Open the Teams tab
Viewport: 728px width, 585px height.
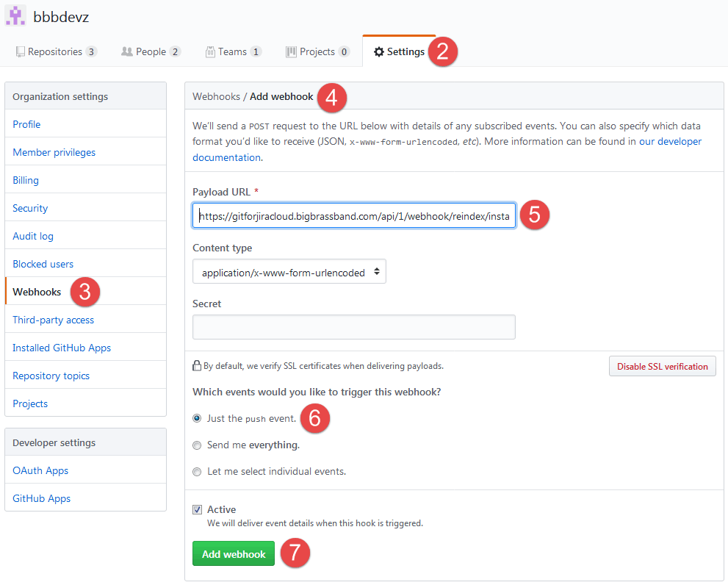(234, 51)
